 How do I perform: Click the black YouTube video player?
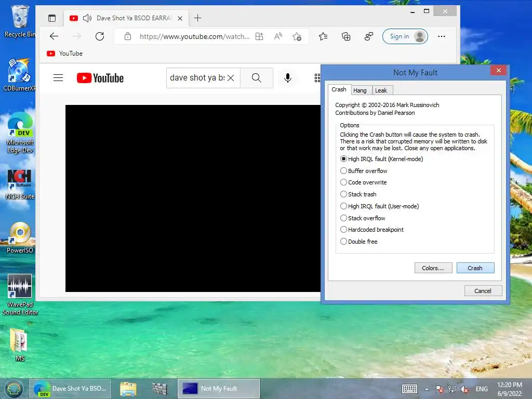193,198
